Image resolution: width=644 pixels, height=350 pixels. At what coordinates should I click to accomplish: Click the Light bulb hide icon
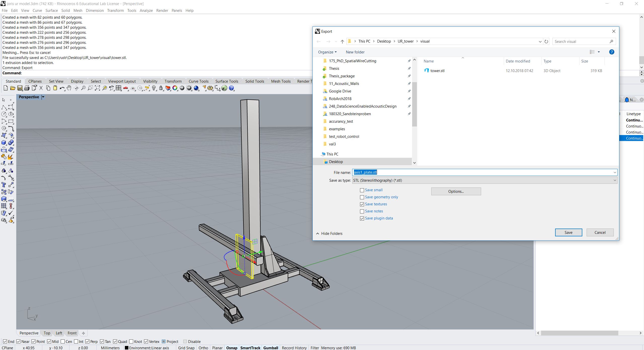[x=154, y=88]
